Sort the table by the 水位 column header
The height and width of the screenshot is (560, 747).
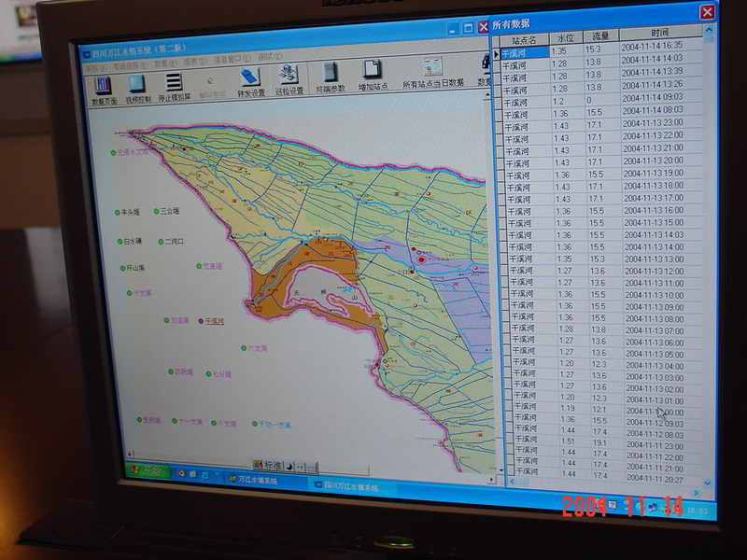coord(566,37)
